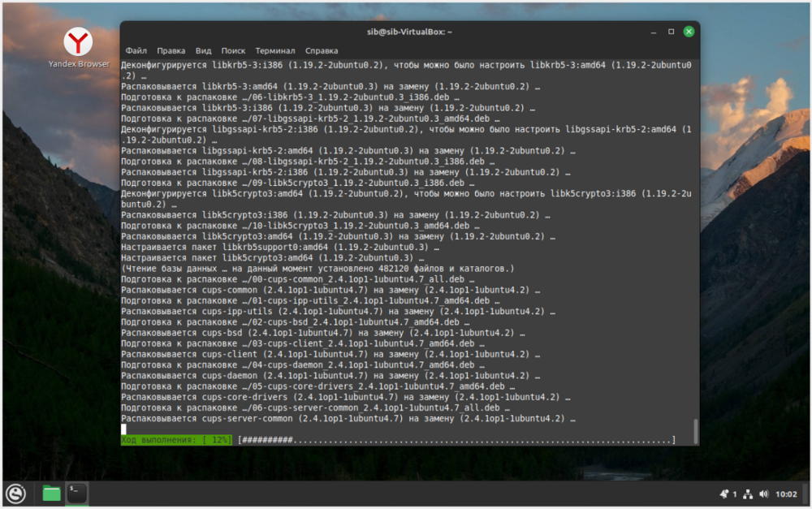The height and width of the screenshot is (509, 812).
Task: Open the Справка menu
Action: click(322, 51)
